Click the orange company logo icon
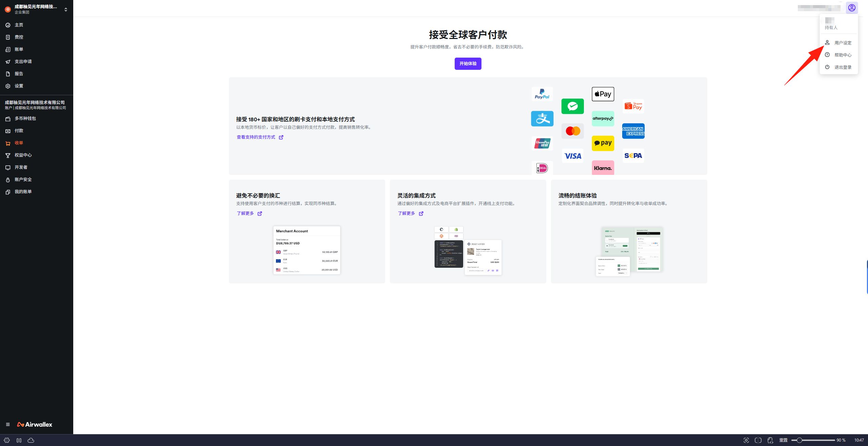The width and height of the screenshot is (868, 446). 8,9
